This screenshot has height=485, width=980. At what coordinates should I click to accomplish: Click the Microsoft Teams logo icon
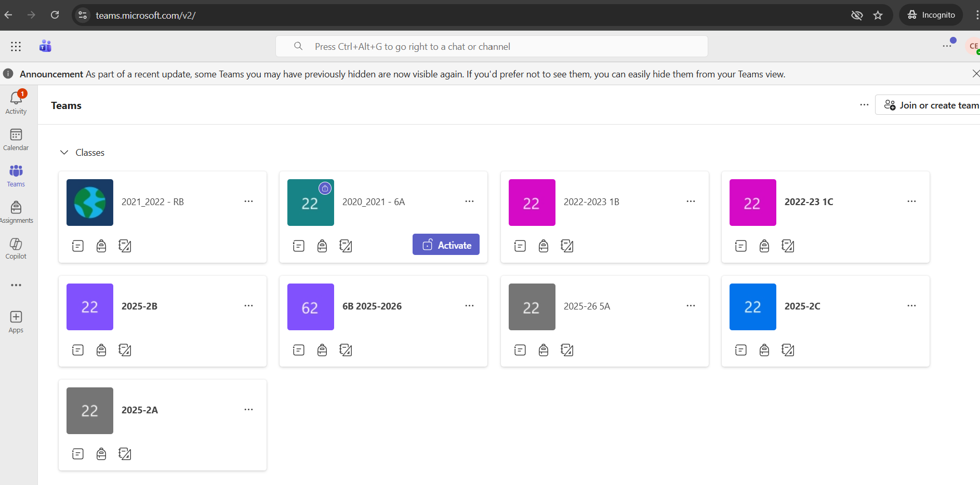point(45,46)
